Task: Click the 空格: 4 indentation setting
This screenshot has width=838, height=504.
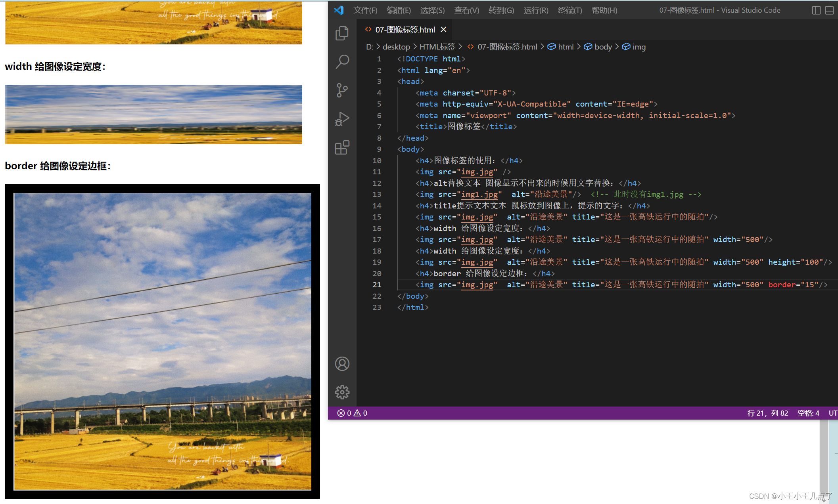Action: [x=808, y=413]
